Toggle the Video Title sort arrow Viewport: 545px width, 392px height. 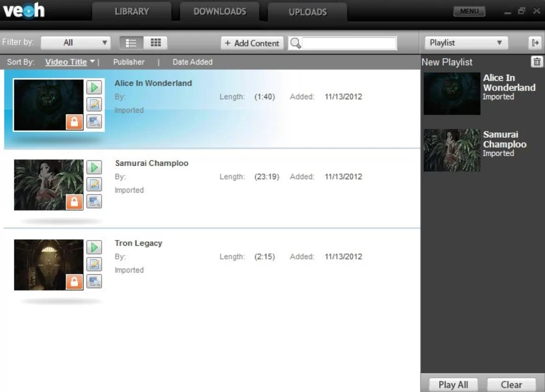pos(92,61)
